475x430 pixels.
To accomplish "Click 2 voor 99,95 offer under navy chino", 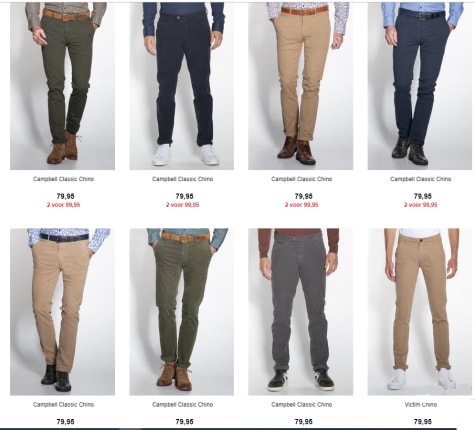I will (x=421, y=205).
